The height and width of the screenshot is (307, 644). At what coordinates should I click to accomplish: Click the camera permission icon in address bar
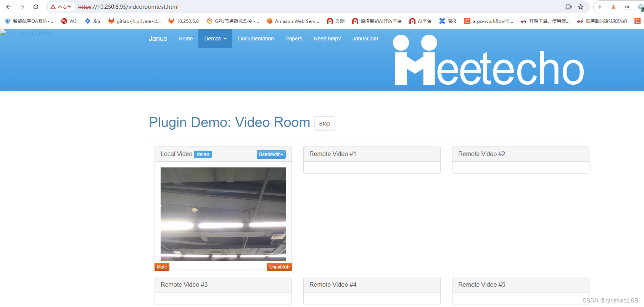tap(568, 7)
